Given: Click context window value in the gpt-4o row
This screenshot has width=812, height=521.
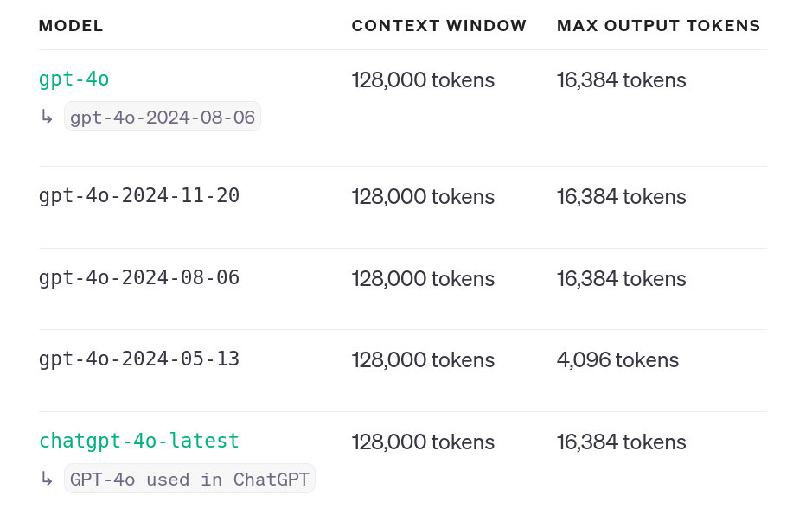Looking at the screenshot, I should [423, 80].
